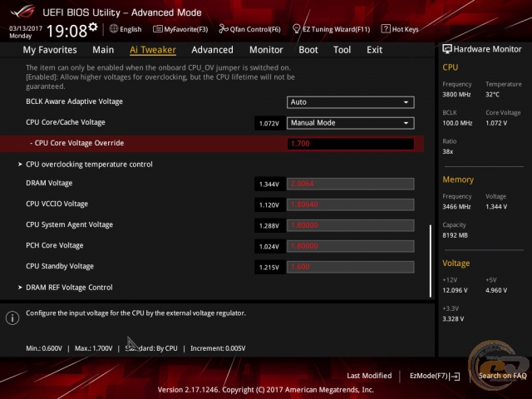The width and height of the screenshot is (532, 399).
Task: Select the CPU Core Voltage Override row label
Action: [x=76, y=143]
